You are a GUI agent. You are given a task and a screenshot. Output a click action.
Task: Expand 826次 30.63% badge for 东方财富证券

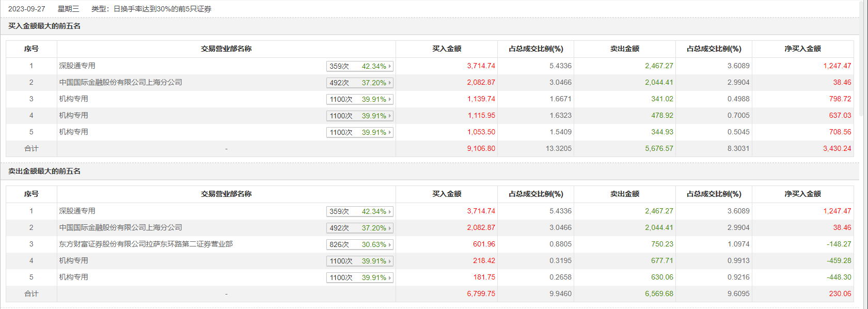(x=360, y=244)
